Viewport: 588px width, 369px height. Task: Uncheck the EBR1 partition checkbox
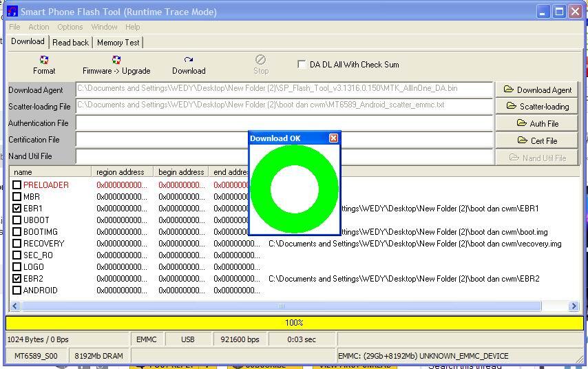[x=17, y=209]
